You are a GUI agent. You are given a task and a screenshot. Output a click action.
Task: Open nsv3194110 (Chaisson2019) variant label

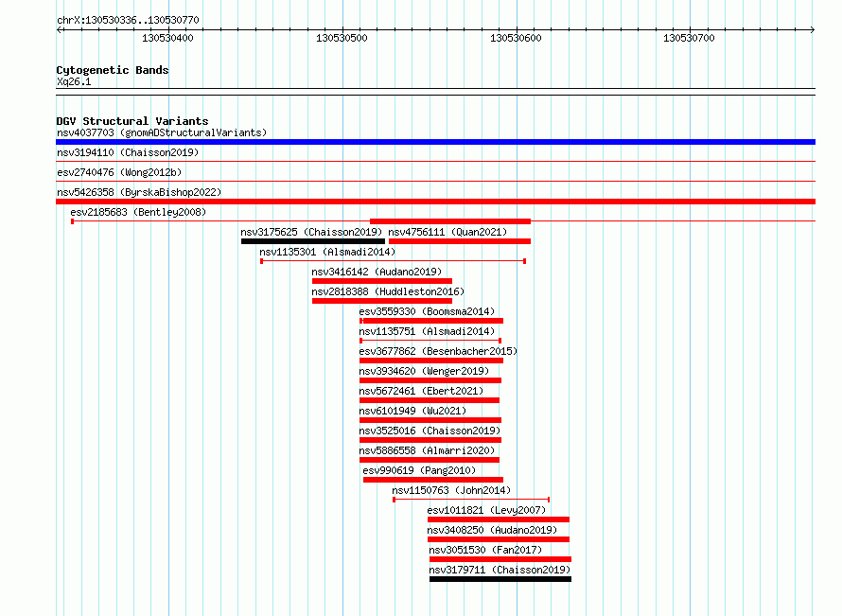click(128, 152)
